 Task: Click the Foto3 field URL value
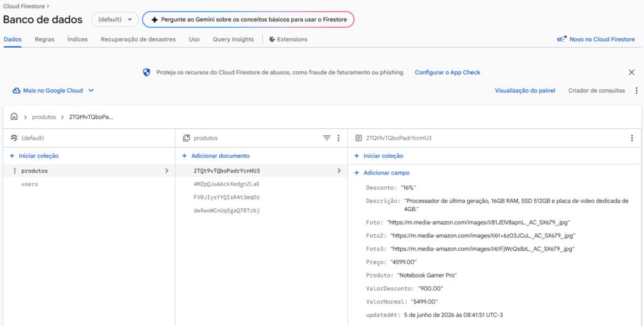coord(482,249)
